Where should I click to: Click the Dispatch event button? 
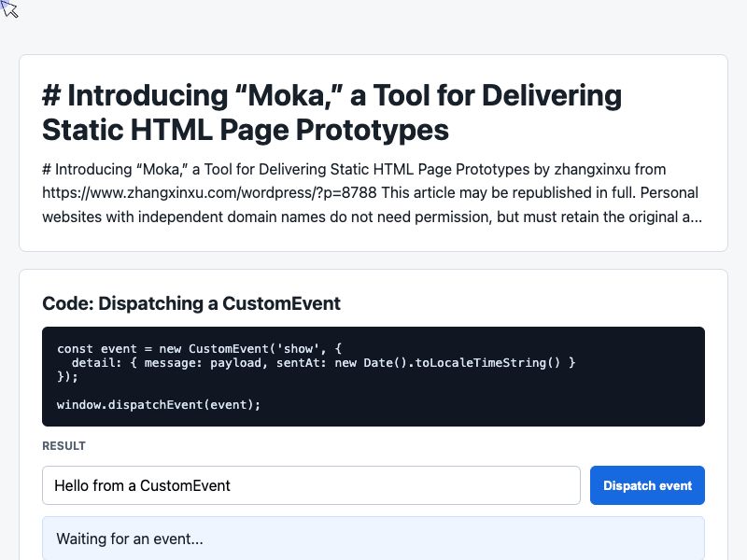pyautogui.click(x=647, y=485)
